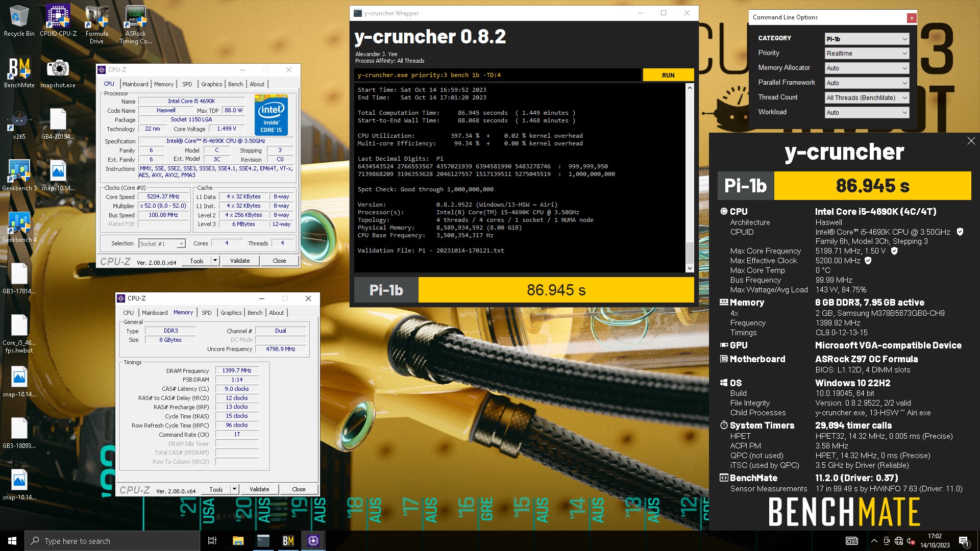Launch Geekbench 3 desktop shortcut
This screenshot has height=551, width=980.
click(19, 175)
